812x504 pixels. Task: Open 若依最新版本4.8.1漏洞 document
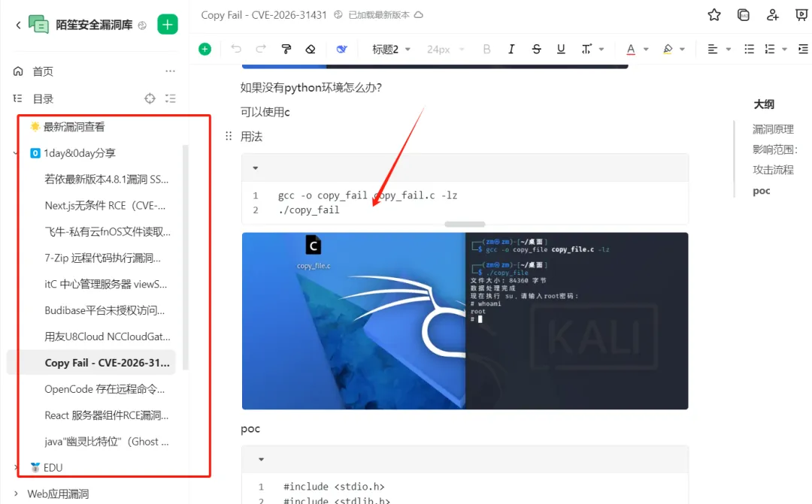pyautogui.click(x=106, y=180)
